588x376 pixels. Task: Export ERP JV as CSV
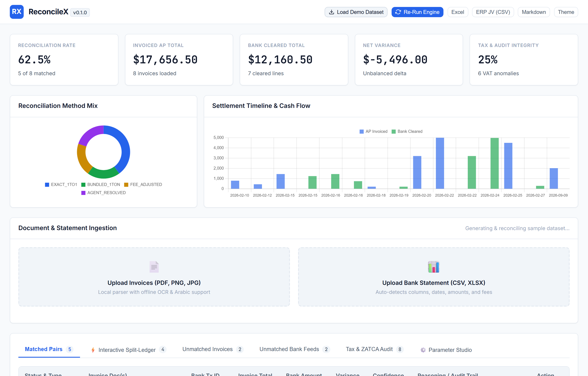point(493,12)
